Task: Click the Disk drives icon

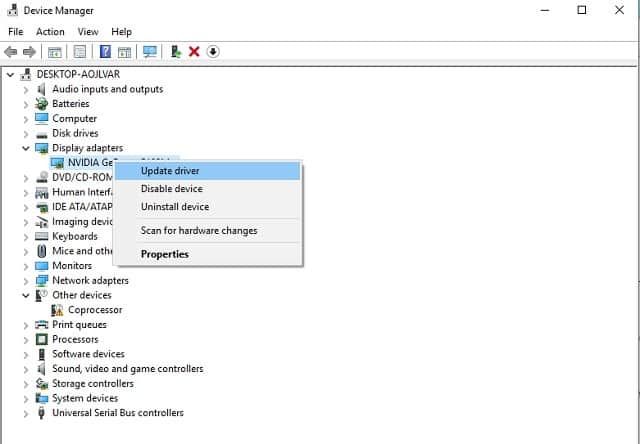Action: pyautogui.click(x=41, y=134)
